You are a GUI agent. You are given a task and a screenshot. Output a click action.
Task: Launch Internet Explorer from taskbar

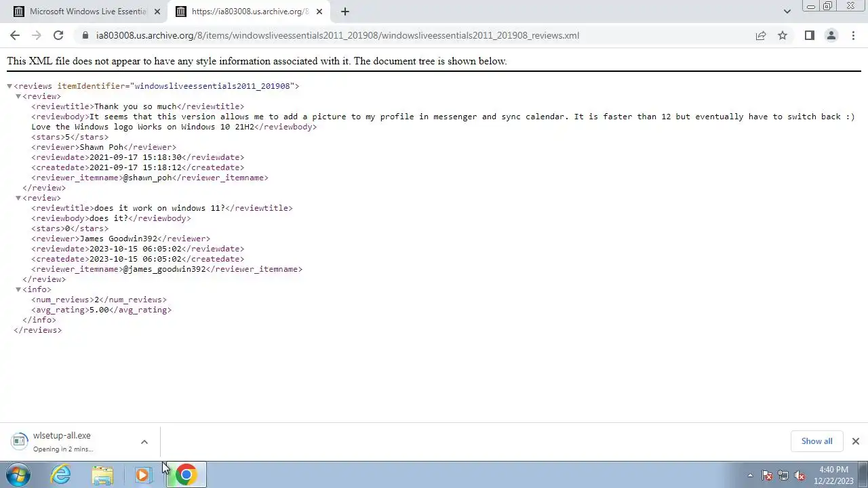click(61, 475)
